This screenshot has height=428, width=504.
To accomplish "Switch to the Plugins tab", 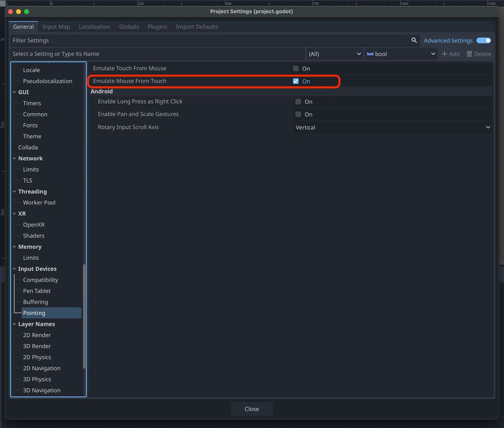I will (x=157, y=27).
